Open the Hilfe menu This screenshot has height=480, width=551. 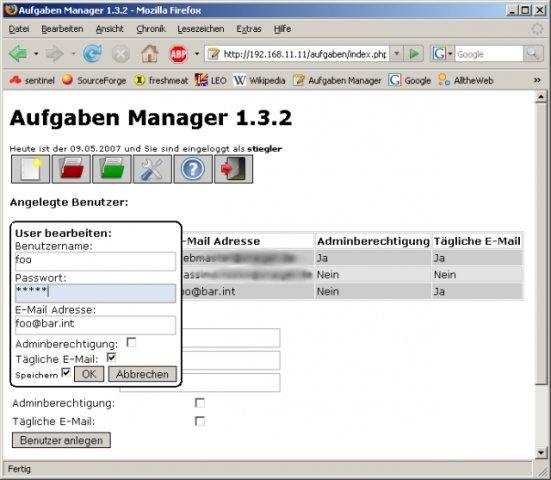[283, 29]
